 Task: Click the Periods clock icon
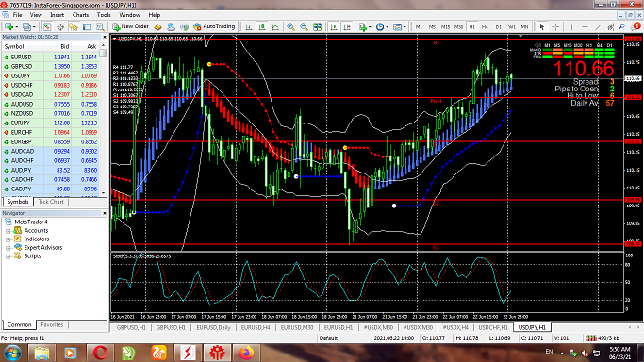point(380,26)
